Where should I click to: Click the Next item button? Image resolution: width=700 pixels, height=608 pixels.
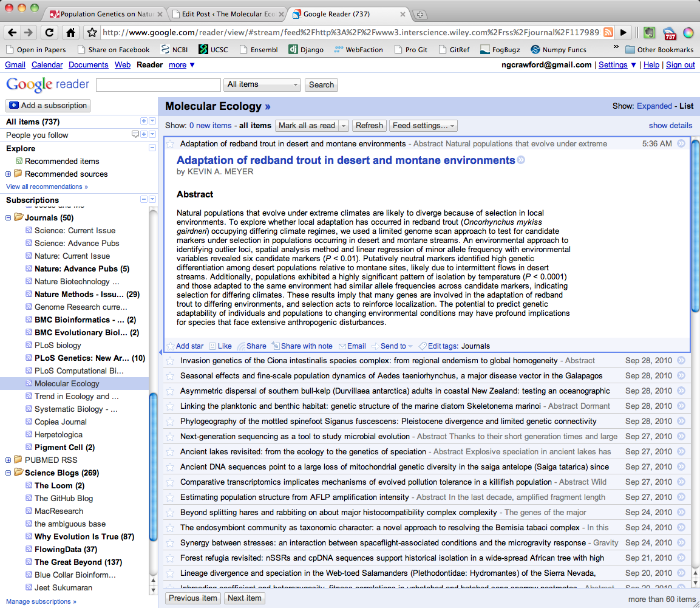point(245,598)
